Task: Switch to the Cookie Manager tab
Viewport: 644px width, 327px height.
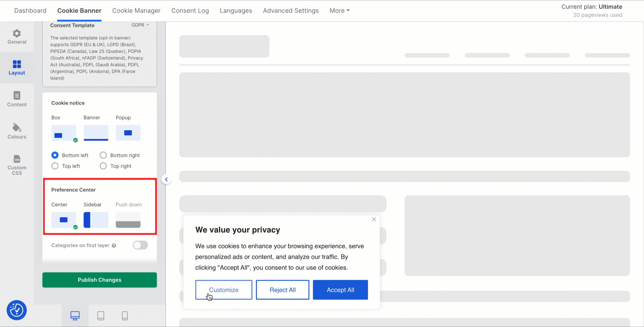Action: (136, 11)
